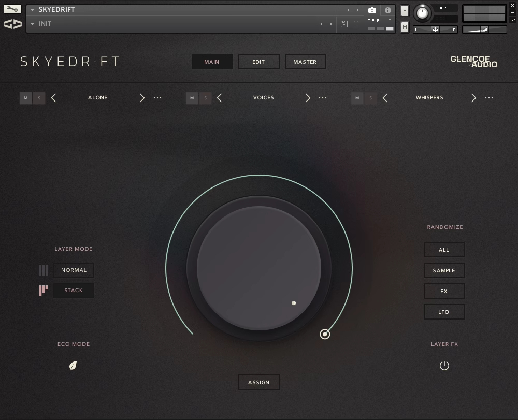Click the Tune value field 0.00
Screen dimensions: 518x420
click(x=445, y=19)
